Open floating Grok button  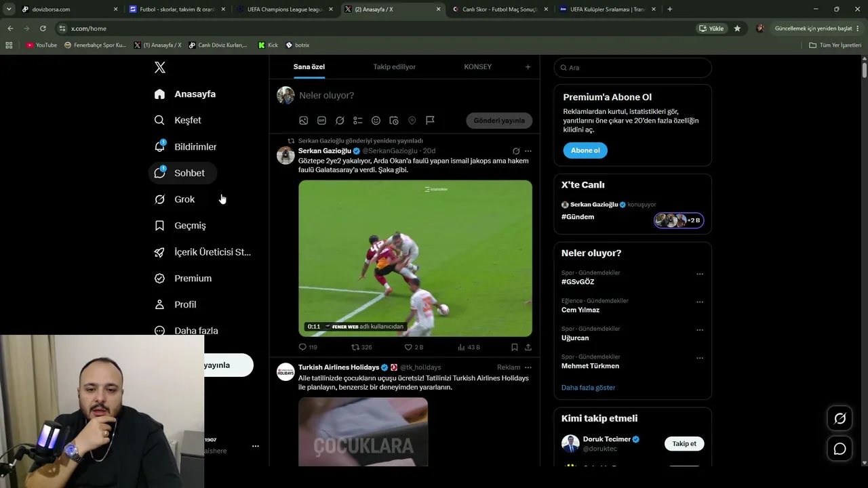(x=840, y=419)
